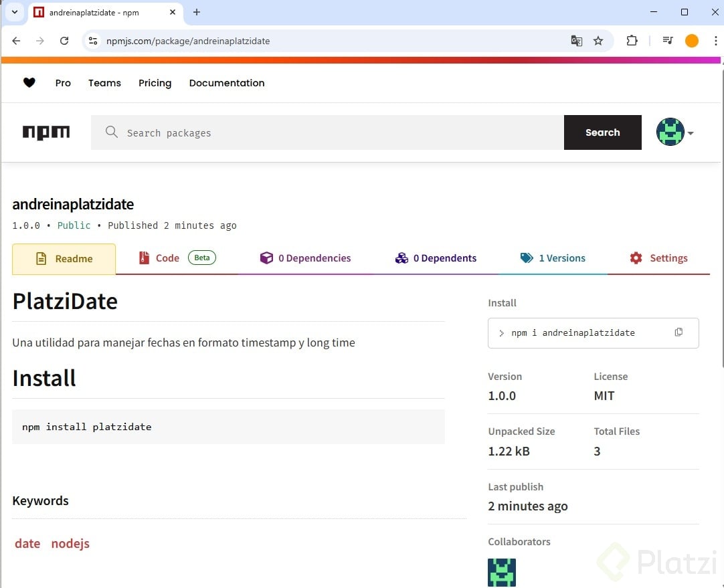Click the Dependencies box icon
The image size is (724, 588).
pos(266,258)
